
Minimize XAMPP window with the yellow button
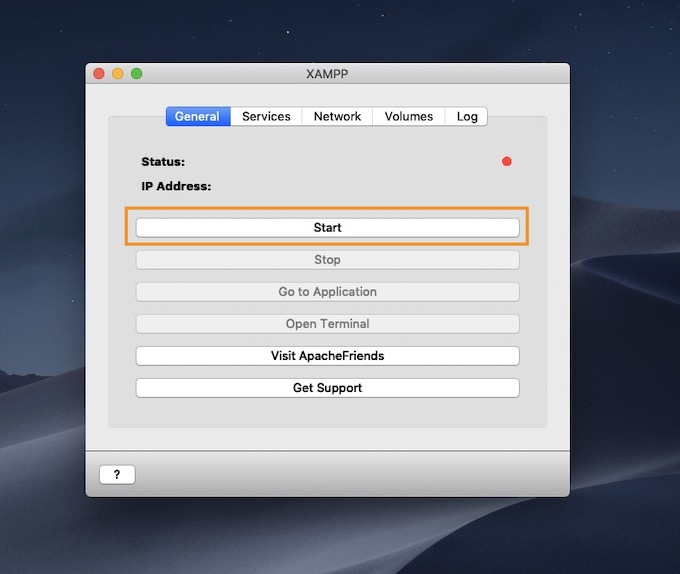click(x=118, y=74)
